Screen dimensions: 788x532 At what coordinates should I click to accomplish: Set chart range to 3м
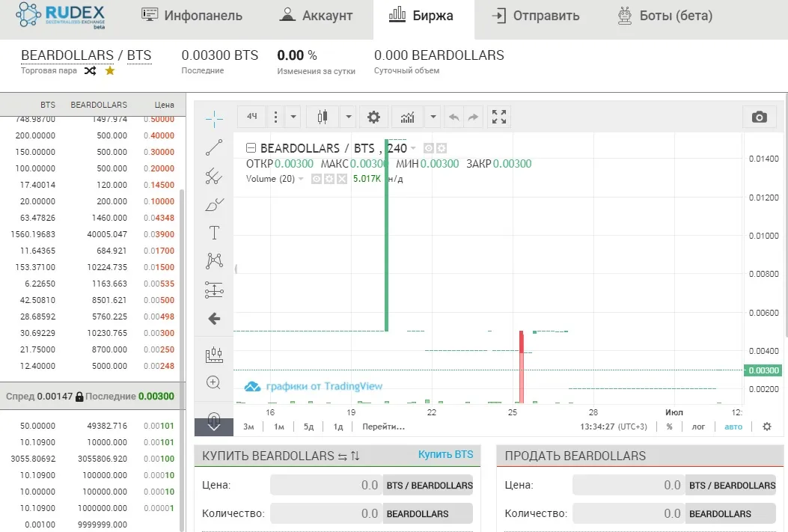(248, 426)
